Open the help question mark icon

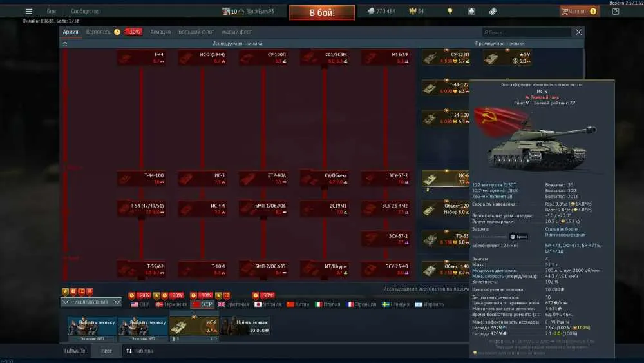(x=616, y=12)
